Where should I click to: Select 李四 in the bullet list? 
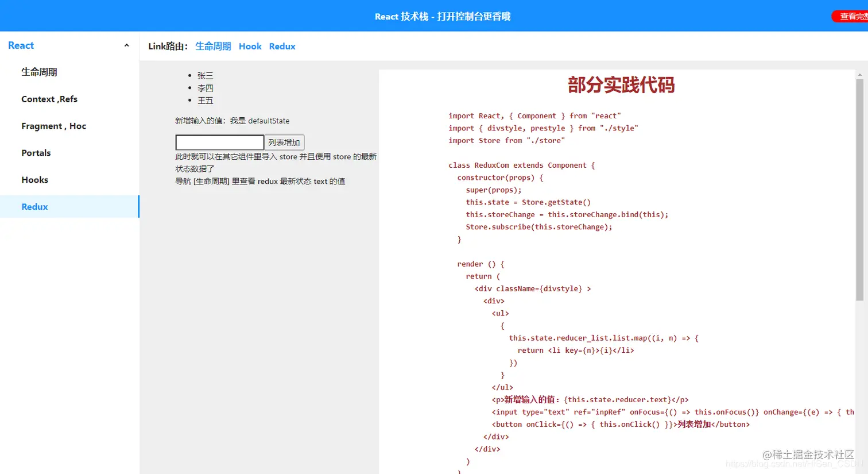click(x=206, y=88)
